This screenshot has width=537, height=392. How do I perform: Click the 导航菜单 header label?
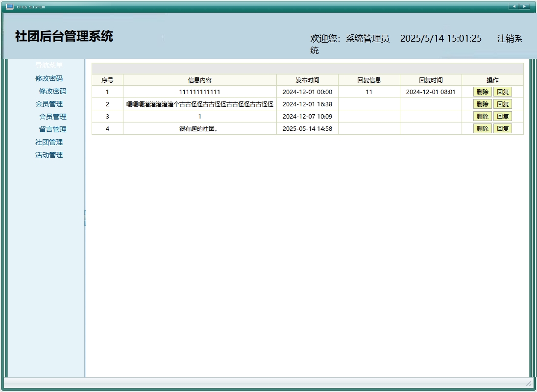coord(48,64)
